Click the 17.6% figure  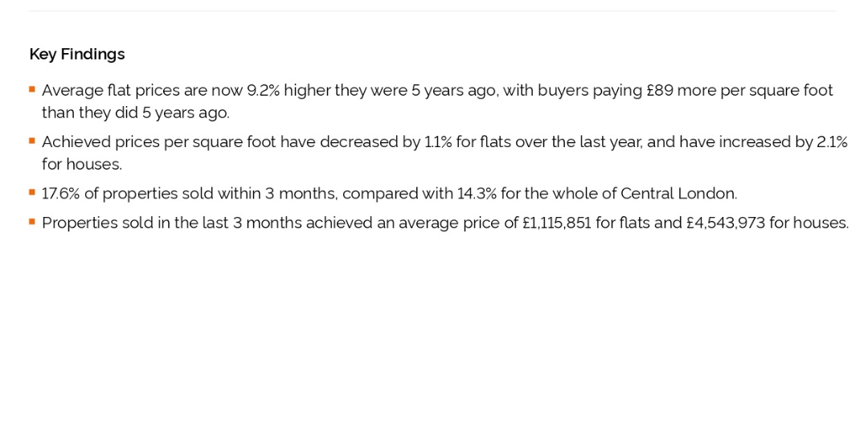(x=59, y=194)
